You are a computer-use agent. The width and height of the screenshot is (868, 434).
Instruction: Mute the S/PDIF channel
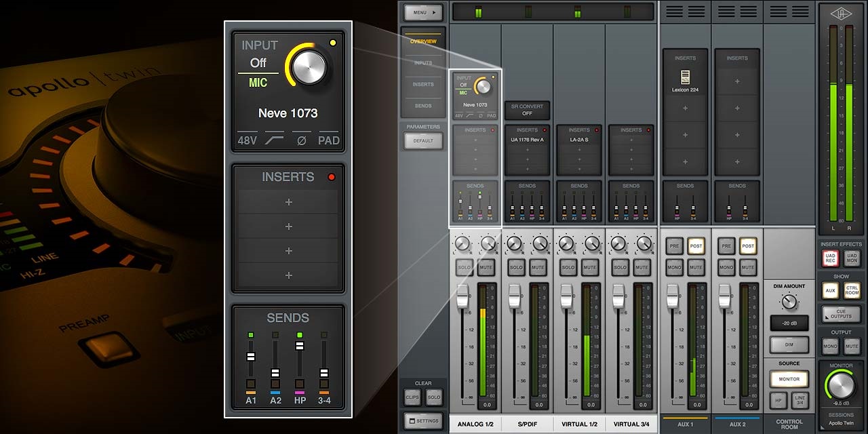click(x=538, y=268)
